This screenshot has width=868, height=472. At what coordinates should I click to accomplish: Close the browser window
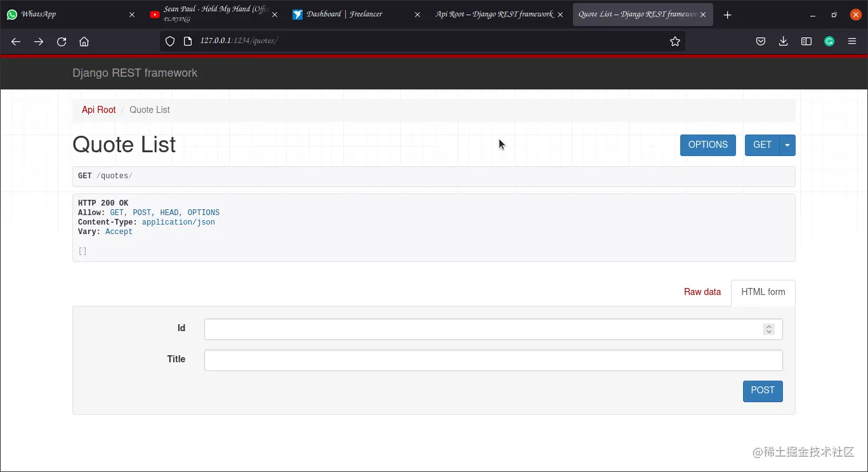point(855,15)
